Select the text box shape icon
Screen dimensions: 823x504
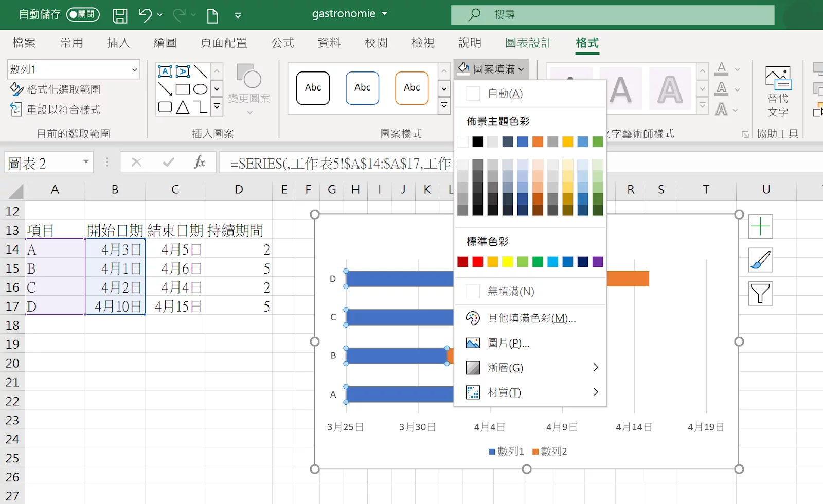click(x=165, y=71)
